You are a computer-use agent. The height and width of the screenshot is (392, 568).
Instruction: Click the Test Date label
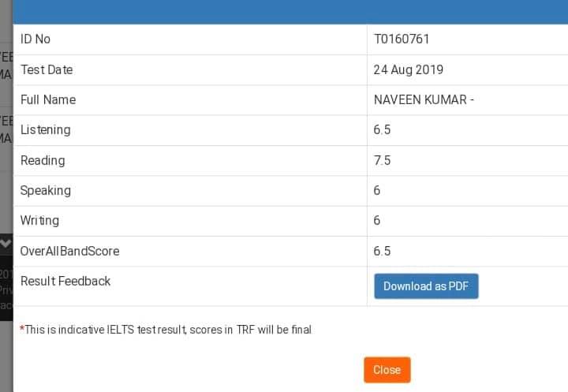coord(47,69)
